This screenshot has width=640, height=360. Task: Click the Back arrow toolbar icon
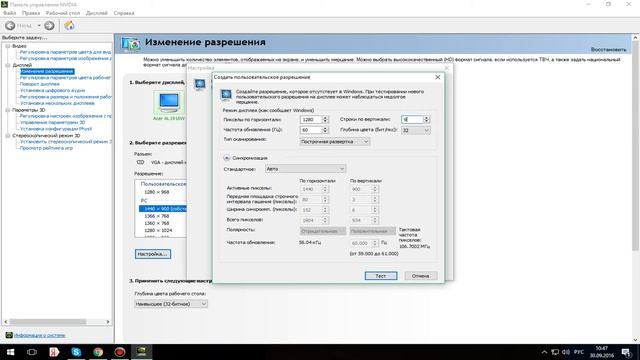[10, 26]
